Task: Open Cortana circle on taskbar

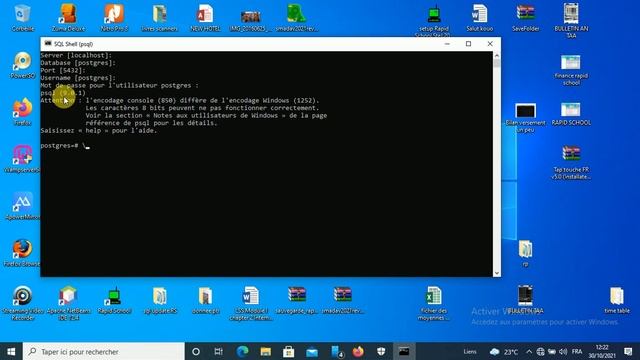Action: (x=196, y=351)
